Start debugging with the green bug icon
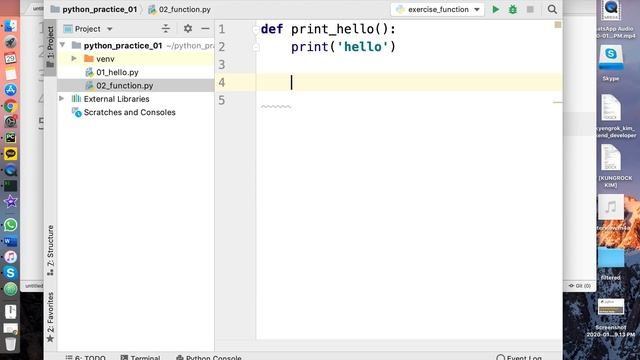This screenshot has width=640, height=360. coord(513,9)
